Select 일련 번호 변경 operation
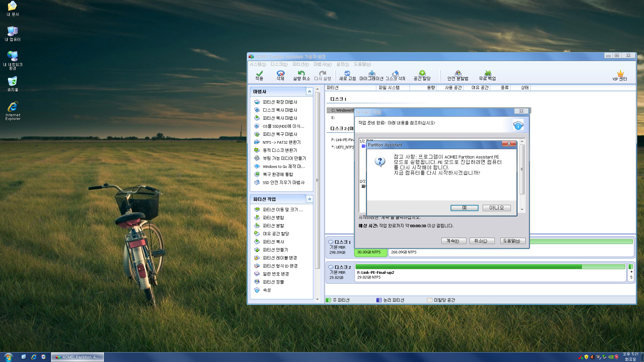 click(x=276, y=274)
